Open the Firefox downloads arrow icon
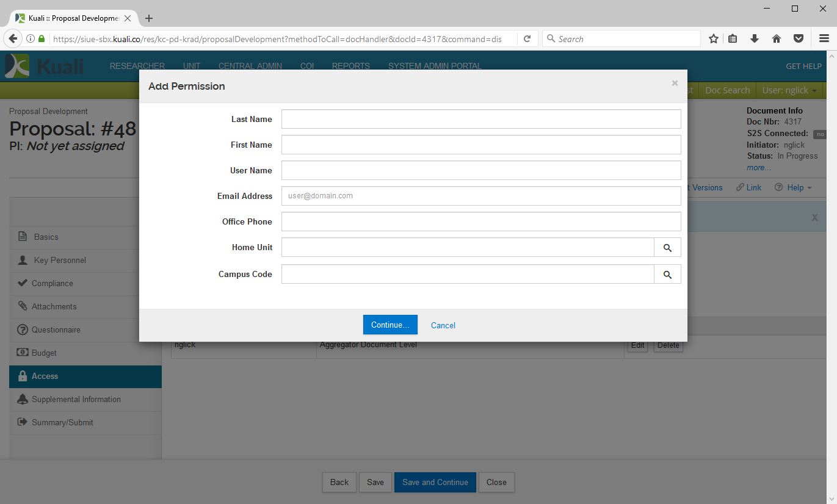Screen dimensions: 837x504 coord(755,39)
